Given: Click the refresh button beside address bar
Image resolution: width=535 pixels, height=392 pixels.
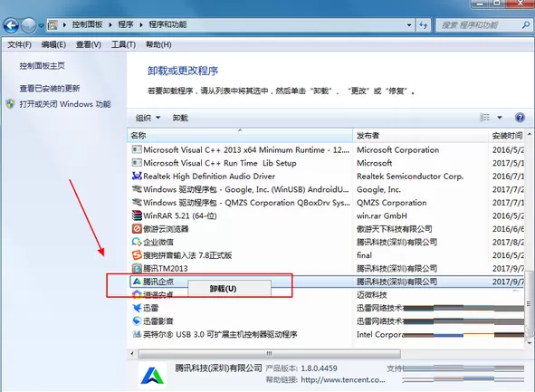Looking at the screenshot, I should 423,25.
